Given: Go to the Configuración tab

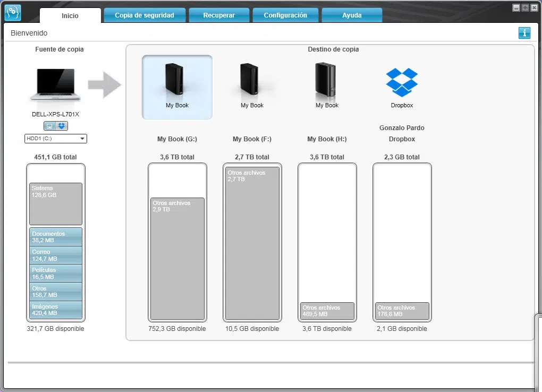Looking at the screenshot, I should point(285,15).
